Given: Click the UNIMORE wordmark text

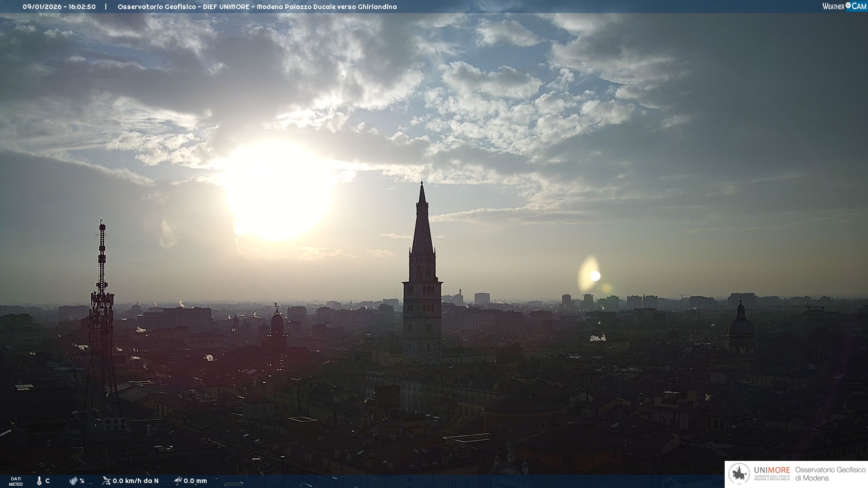Looking at the screenshot, I should coord(772,470).
